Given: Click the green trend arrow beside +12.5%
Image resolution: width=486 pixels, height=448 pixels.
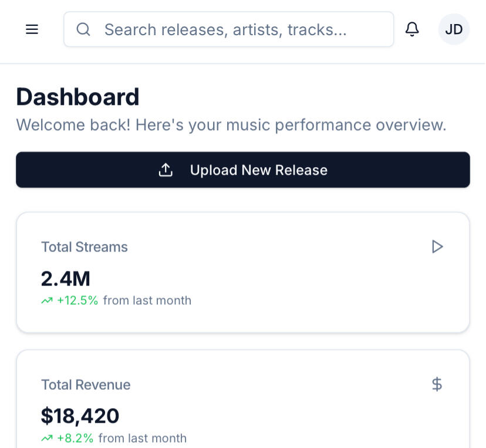Looking at the screenshot, I should pyautogui.click(x=47, y=301).
